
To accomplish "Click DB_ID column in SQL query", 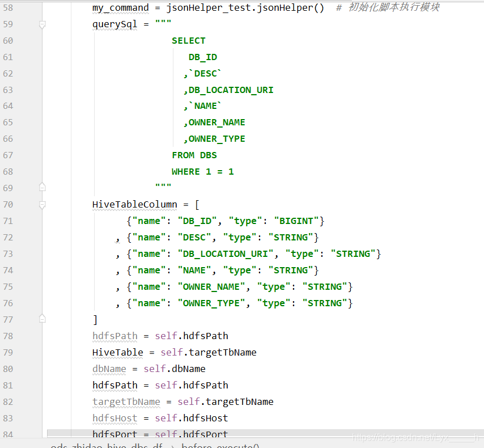I will 203,57.
